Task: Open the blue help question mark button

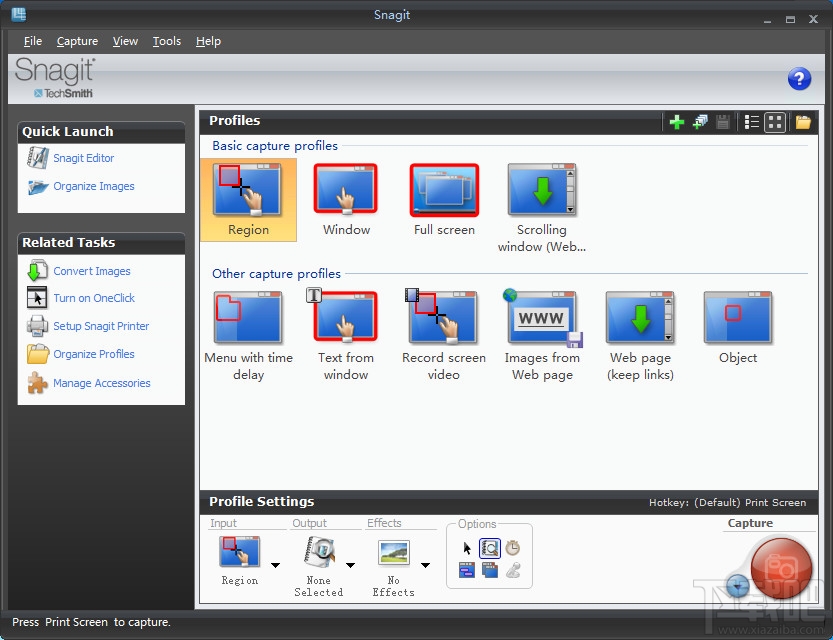Action: pyautogui.click(x=799, y=79)
